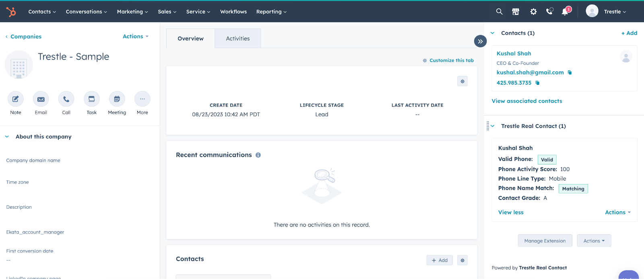Open the company Actions dropdown
The image size is (644, 279).
click(136, 36)
